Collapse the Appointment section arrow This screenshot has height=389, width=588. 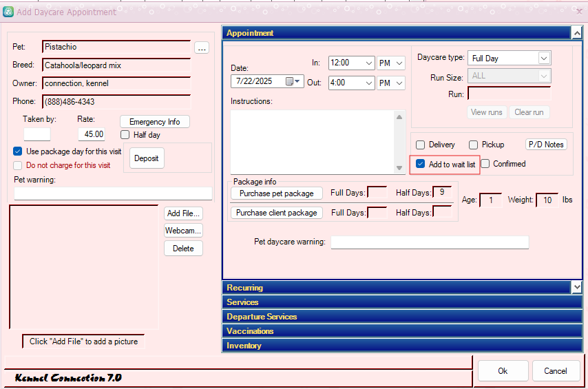pyautogui.click(x=576, y=32)
